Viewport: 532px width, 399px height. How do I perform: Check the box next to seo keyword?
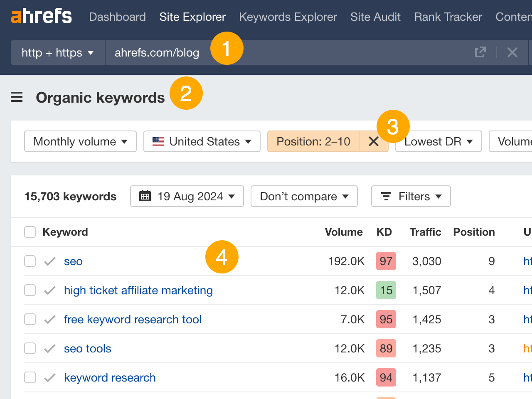pos(30,261)
